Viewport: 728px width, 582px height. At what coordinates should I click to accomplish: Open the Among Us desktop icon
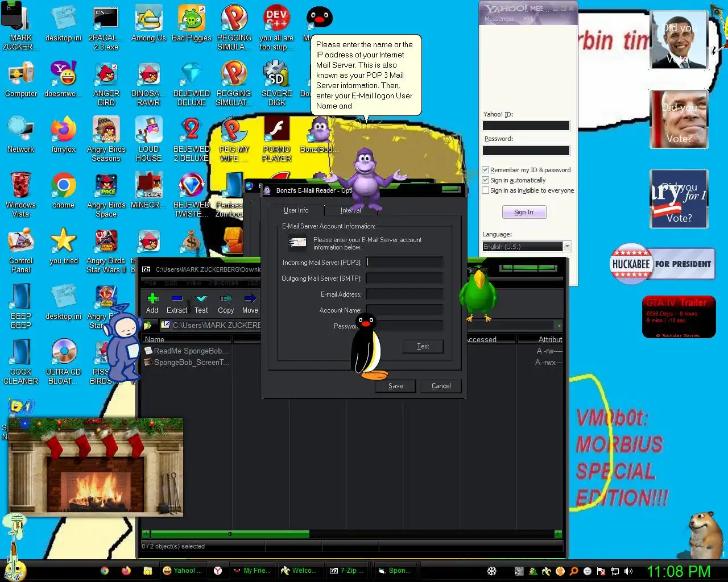(x=148, y=24)
